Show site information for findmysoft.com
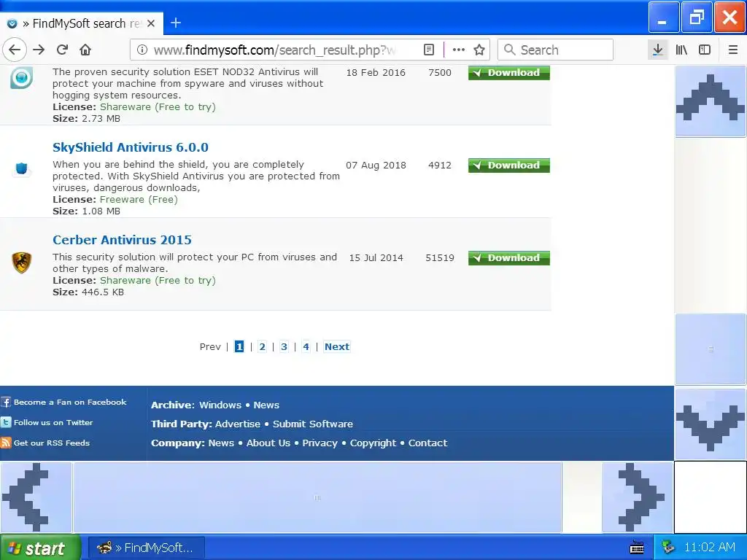Viewport: 747px width, 560px height. pos(142,50)
